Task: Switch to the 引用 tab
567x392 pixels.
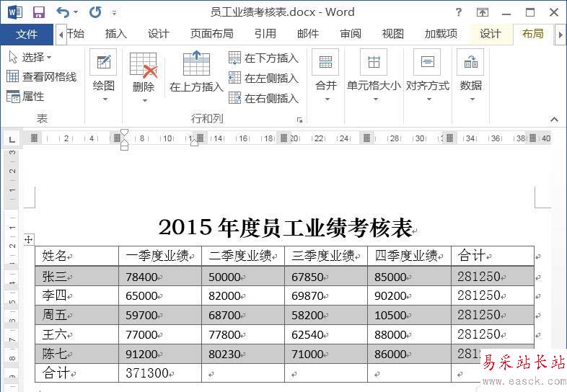Action: [265, 34]
